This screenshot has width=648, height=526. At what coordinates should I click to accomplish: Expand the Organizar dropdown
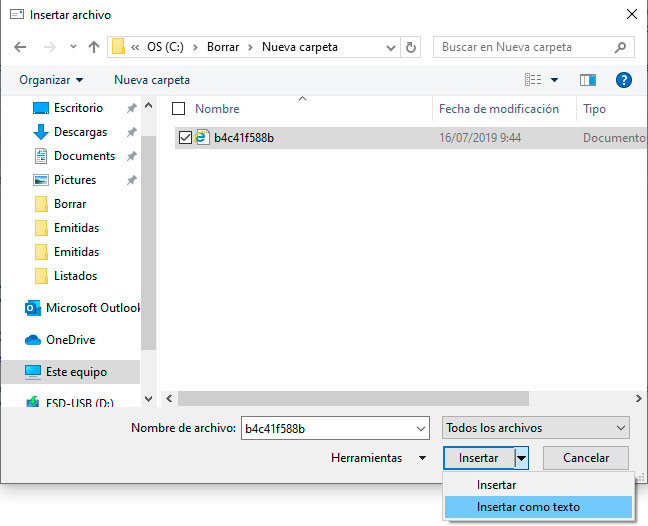[x=51, y=80]
